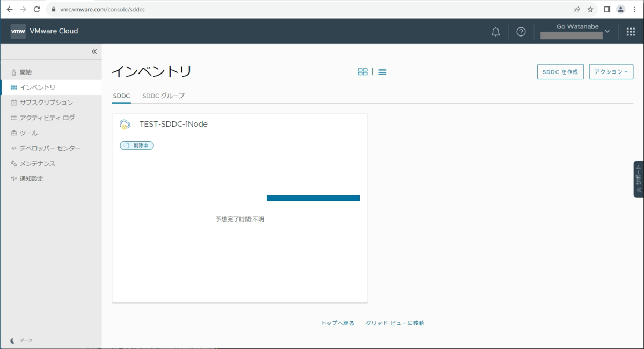Select the SDDC グループ tab
Viewport: 644px width, 349px height.
pyautogui.click(x=163, y=96)
